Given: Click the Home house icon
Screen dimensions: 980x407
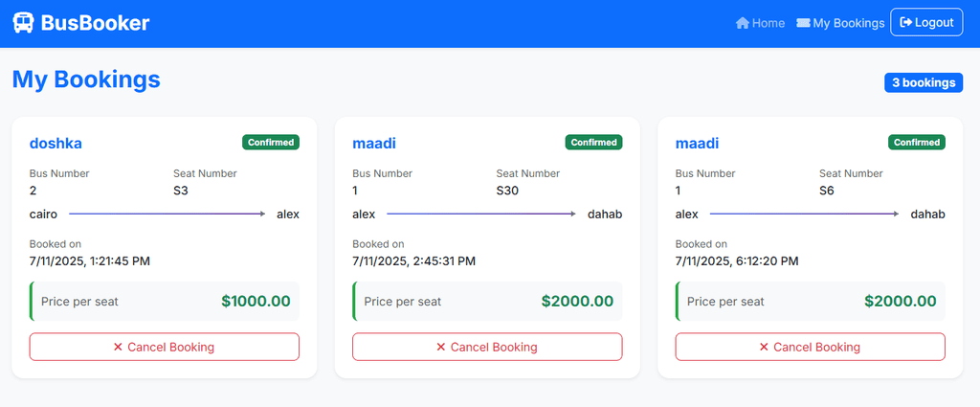Looking at the screenshot, I should 743,23.
